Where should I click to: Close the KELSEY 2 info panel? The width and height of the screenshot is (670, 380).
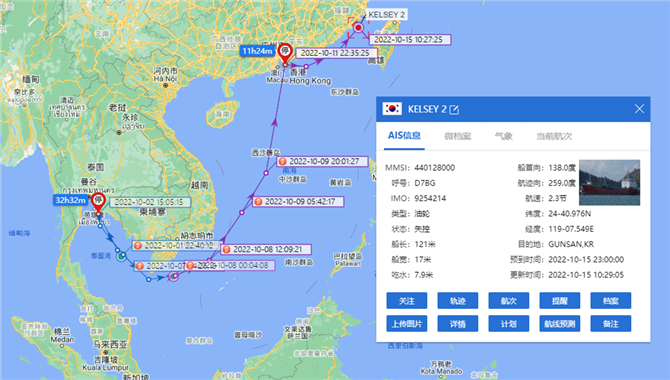[639, 109]
